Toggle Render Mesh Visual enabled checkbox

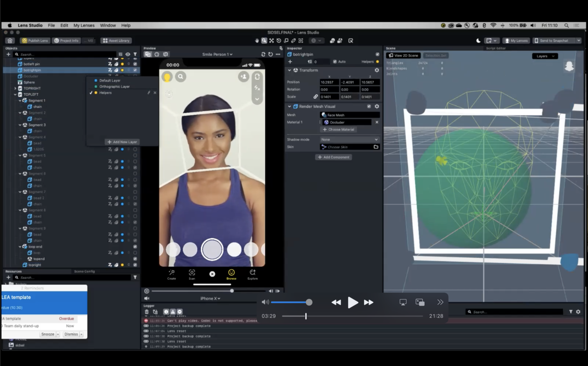point(369,106)
